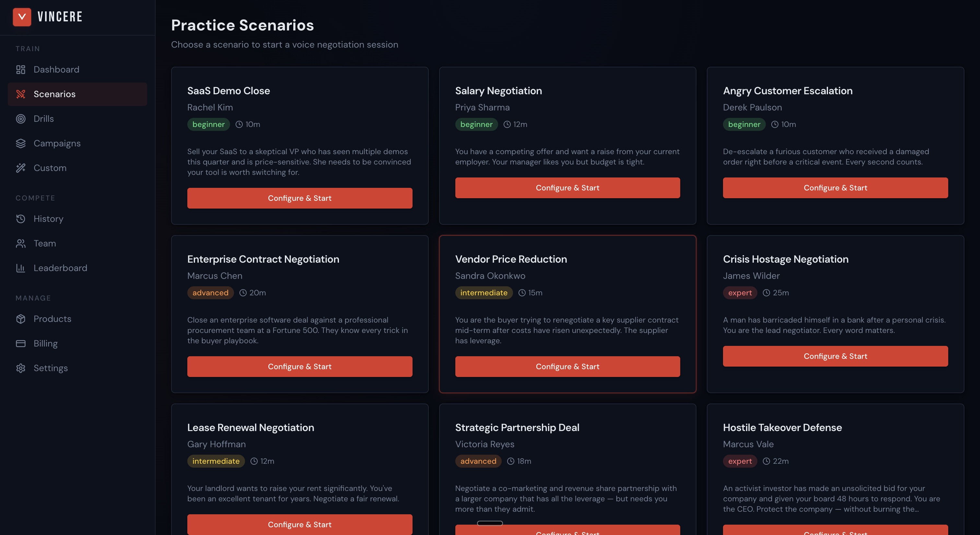Click the Vincere logo icon
The width and height of the screenshot is (980, 535).
point(22,17)
